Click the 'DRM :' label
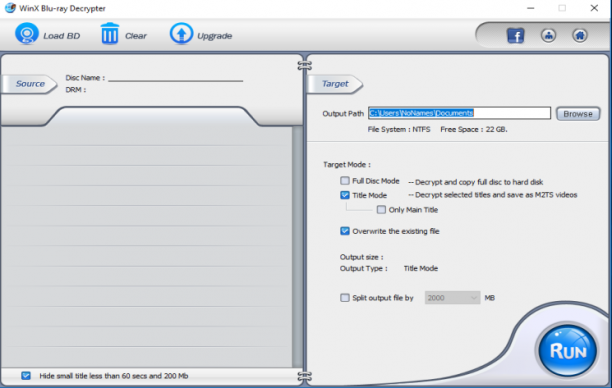 [76, 90]
